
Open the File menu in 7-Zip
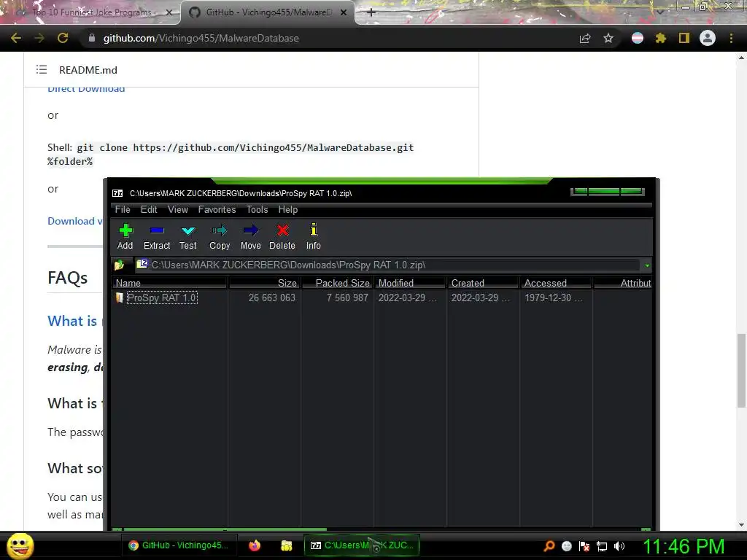(123, 209)
